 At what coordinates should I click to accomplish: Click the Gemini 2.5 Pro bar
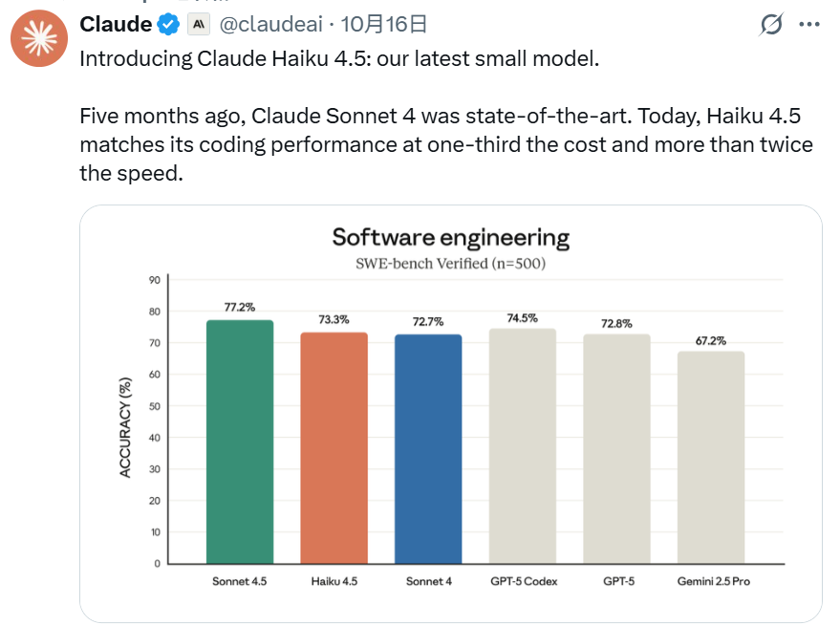711,457
